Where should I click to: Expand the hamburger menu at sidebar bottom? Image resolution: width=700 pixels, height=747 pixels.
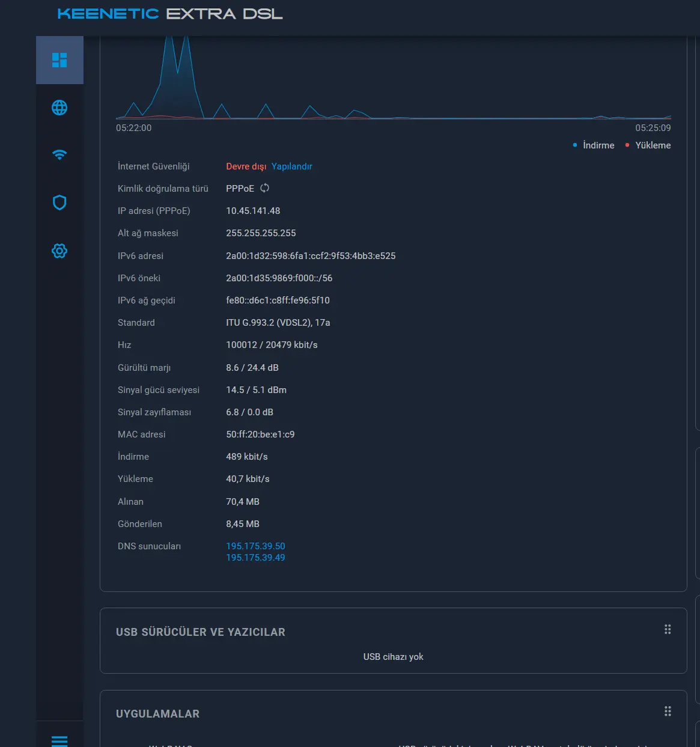pyautogui.click(x=59, y=740)
